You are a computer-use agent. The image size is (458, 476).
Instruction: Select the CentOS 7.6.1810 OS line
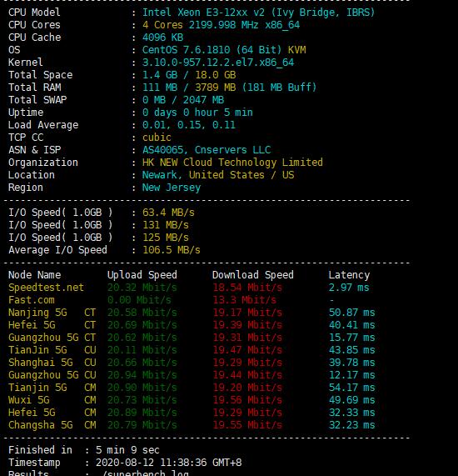224,50
